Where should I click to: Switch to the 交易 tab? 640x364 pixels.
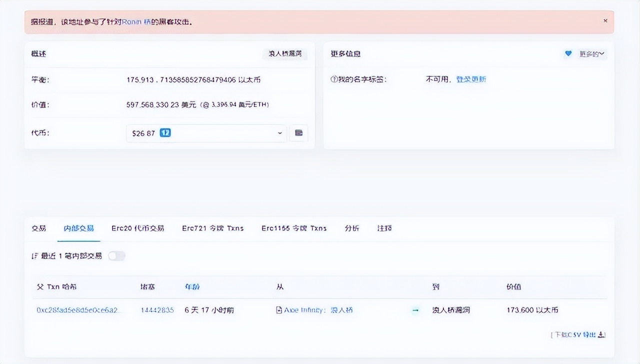tap(39, 228)
